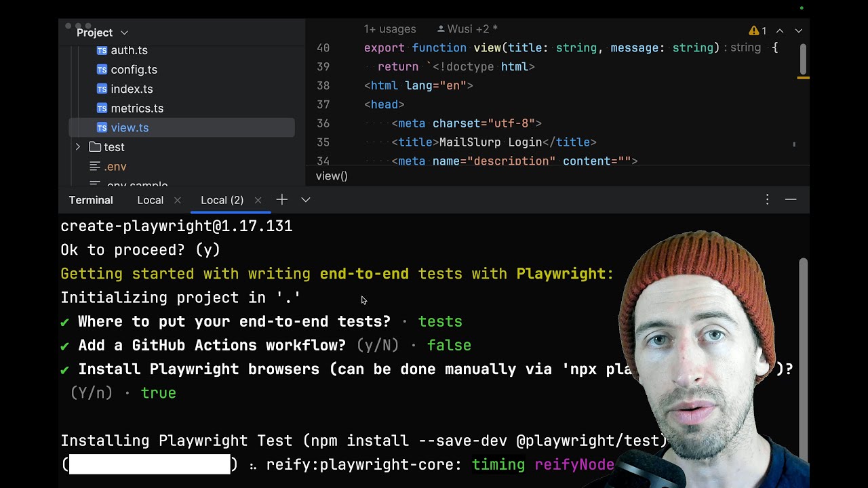Click the 'Initializing project in' terminal line

point(180,298)
